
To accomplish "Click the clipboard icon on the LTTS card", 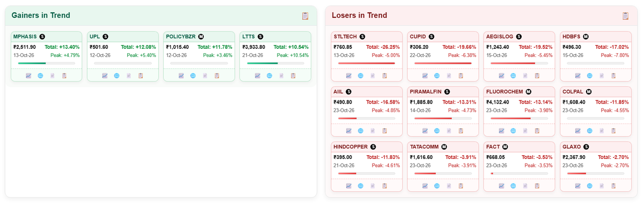I will point(293,76).
